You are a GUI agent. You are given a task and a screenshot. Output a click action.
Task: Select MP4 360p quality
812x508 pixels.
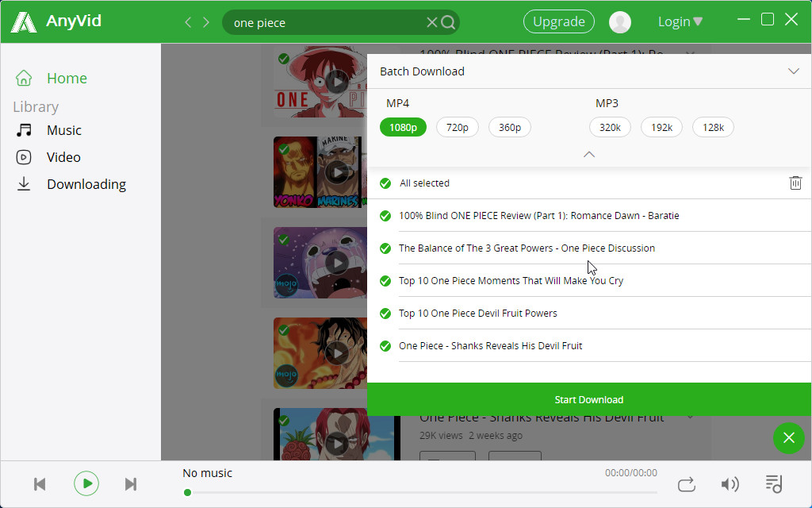pos(510,128)
